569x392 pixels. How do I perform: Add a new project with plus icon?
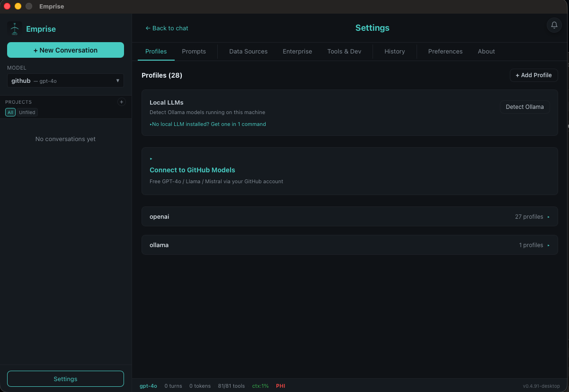coord(122,102)
